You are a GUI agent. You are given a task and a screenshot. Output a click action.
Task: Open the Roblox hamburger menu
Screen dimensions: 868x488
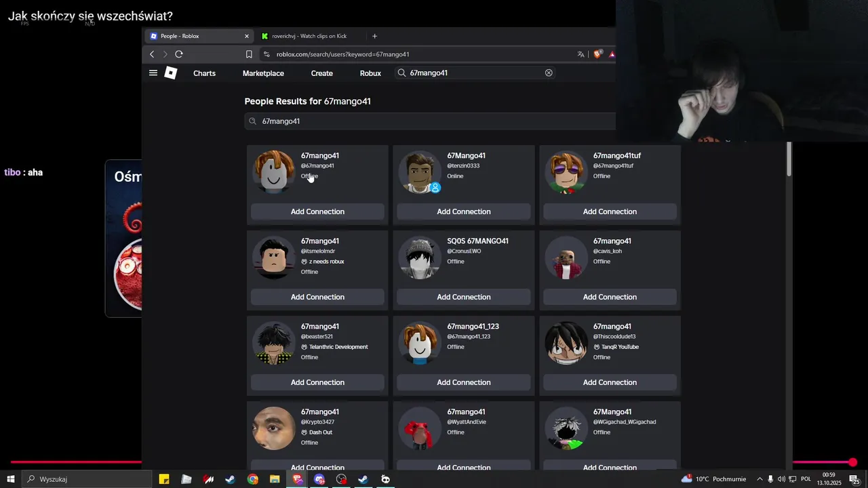pos(153,73)
